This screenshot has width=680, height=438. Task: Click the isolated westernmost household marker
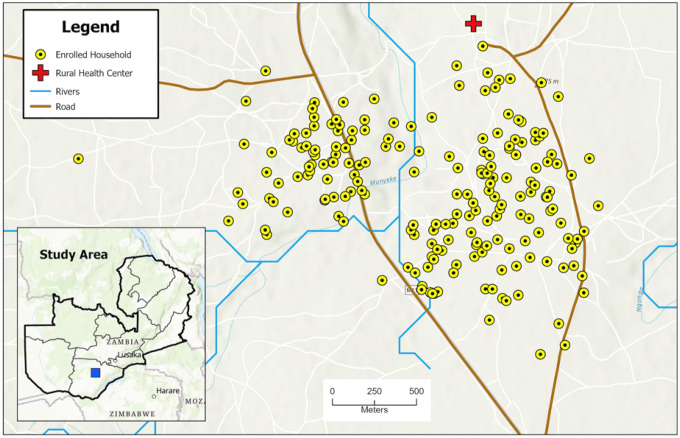coord(78,159)
